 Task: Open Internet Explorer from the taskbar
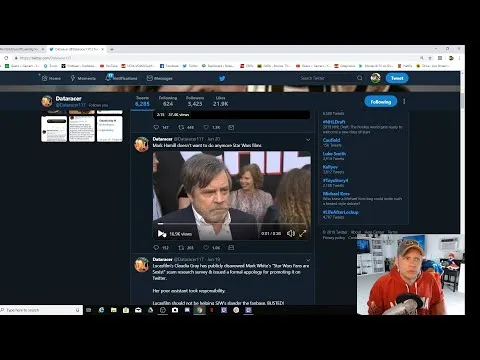101,310
